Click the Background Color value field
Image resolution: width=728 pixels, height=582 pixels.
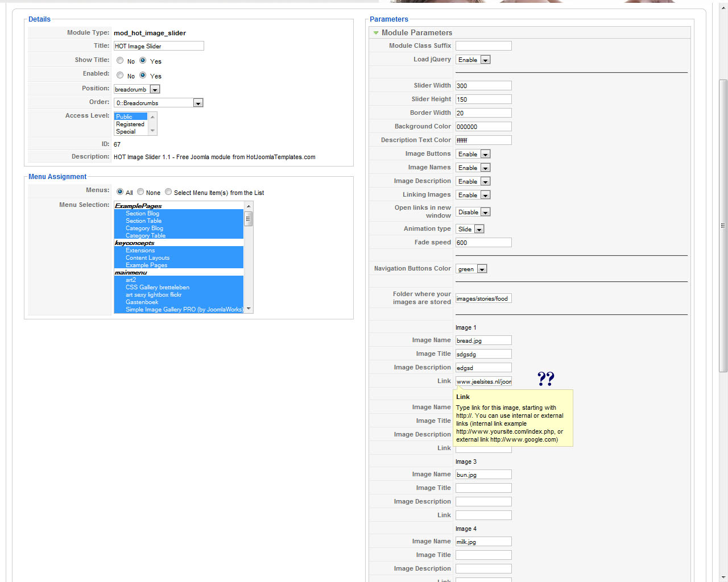[483, 126]
